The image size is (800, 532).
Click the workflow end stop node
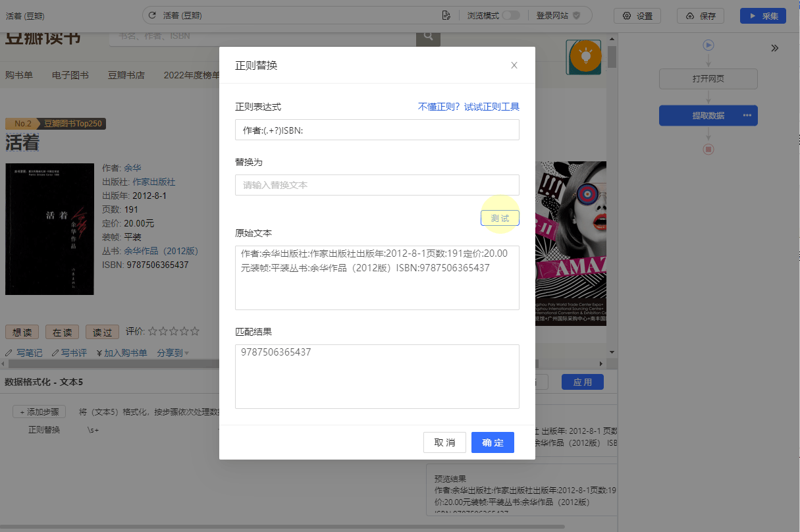[708, 149]
